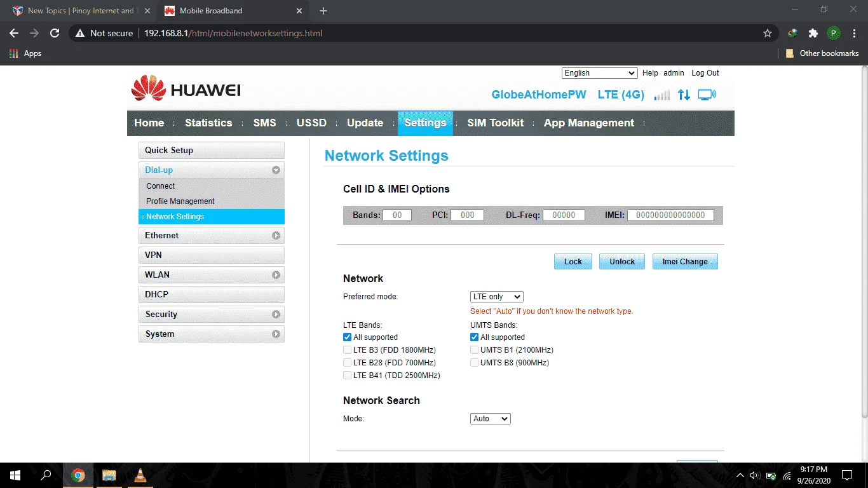The width and height of the screenshot is (868, 488).
Task: Click the DL-Freq input field
Action: pyautogui.click(x=564, y=215)
